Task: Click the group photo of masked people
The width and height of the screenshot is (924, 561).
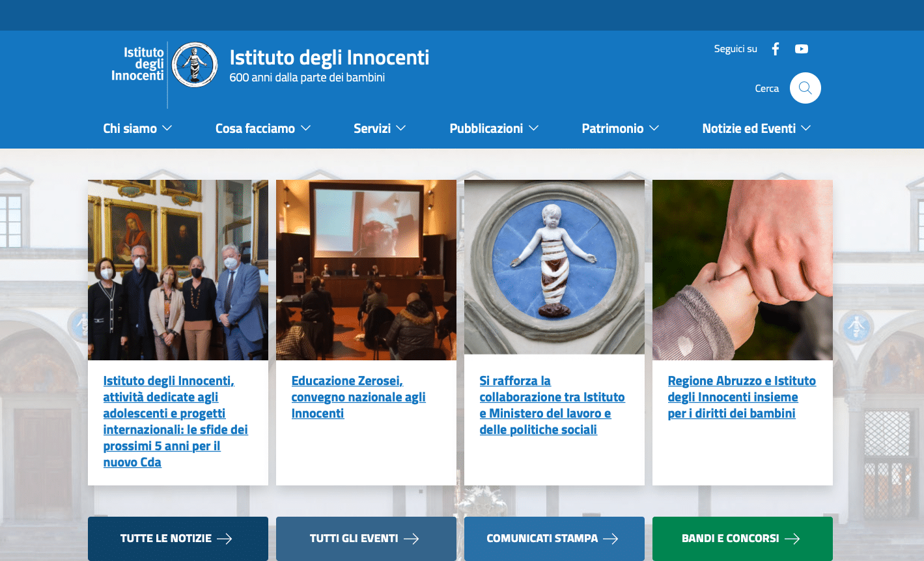Action: (178, 270)
